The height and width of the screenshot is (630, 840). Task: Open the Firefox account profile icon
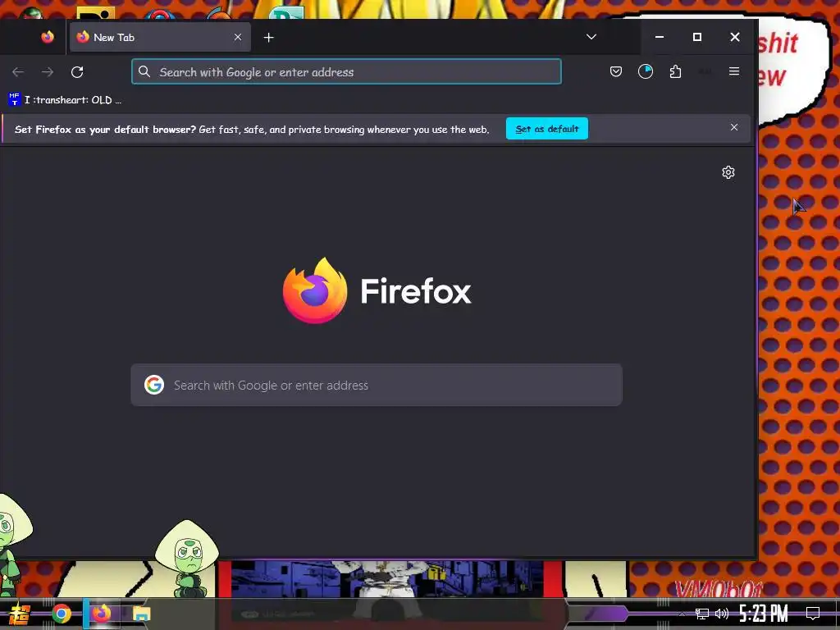point(646,71)
